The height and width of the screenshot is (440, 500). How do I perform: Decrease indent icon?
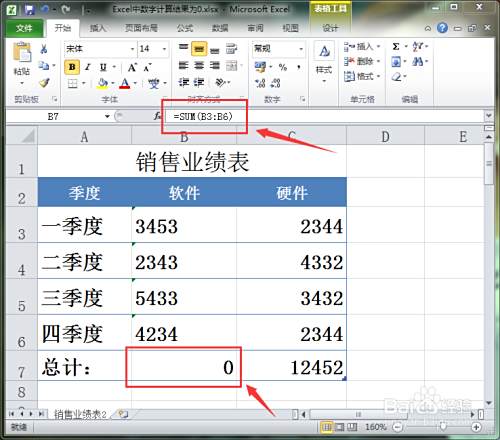[x=183, y=82]
